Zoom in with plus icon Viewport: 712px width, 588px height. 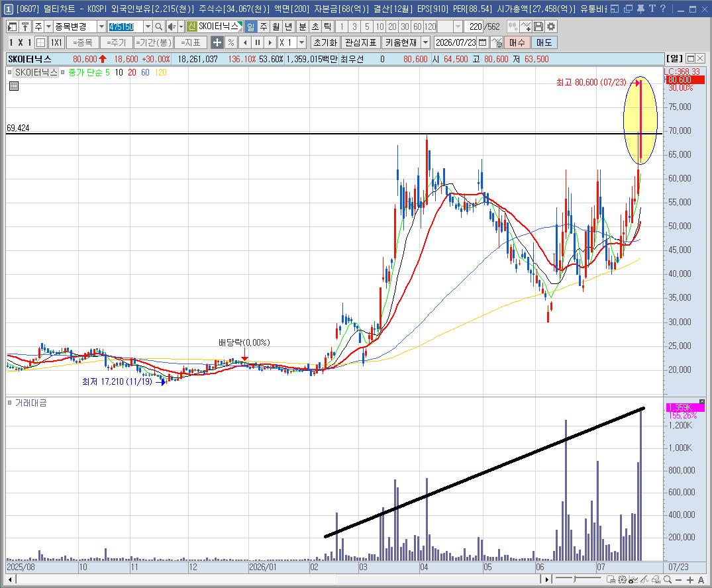pos(690,580)
